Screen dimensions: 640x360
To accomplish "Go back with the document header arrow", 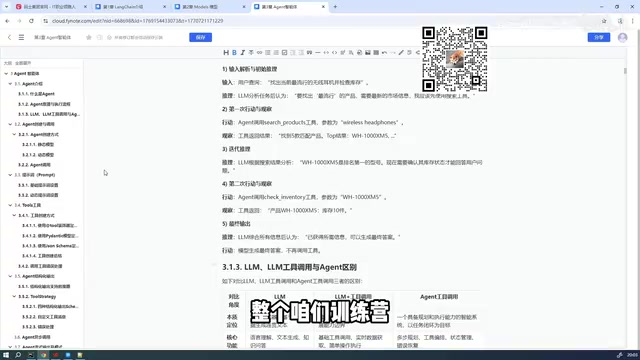I will click(x=9, y=37).
